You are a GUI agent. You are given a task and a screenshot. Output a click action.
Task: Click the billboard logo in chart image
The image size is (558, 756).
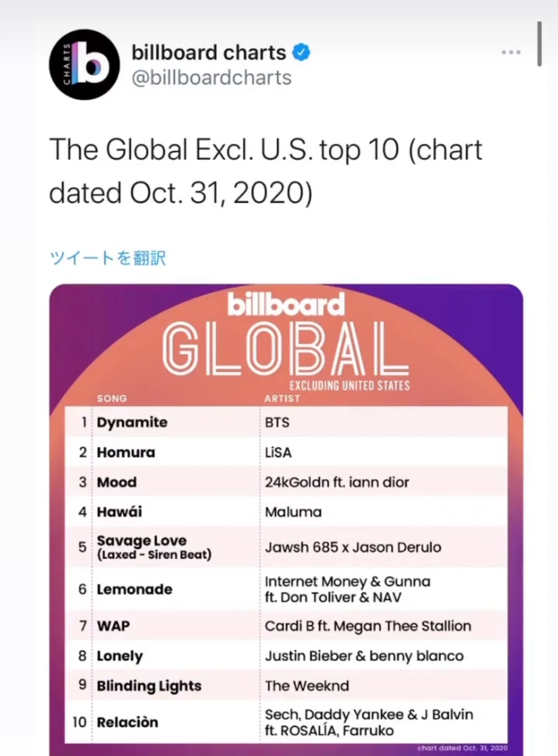(286, 305)
